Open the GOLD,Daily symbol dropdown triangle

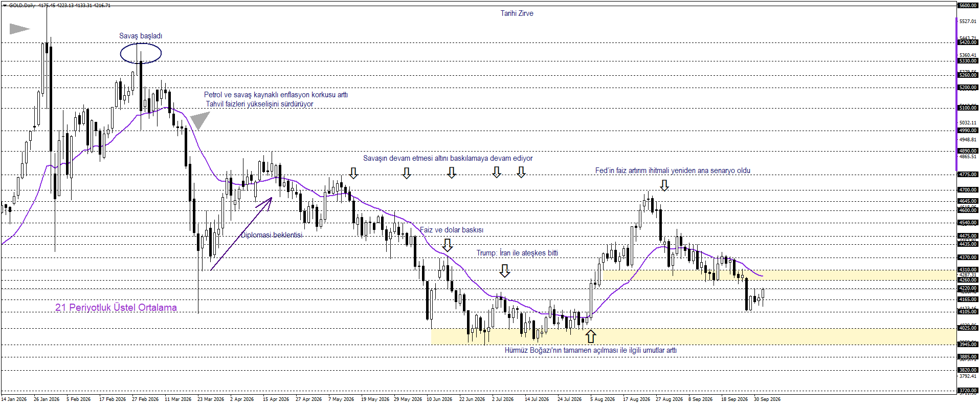coord(5,6)
